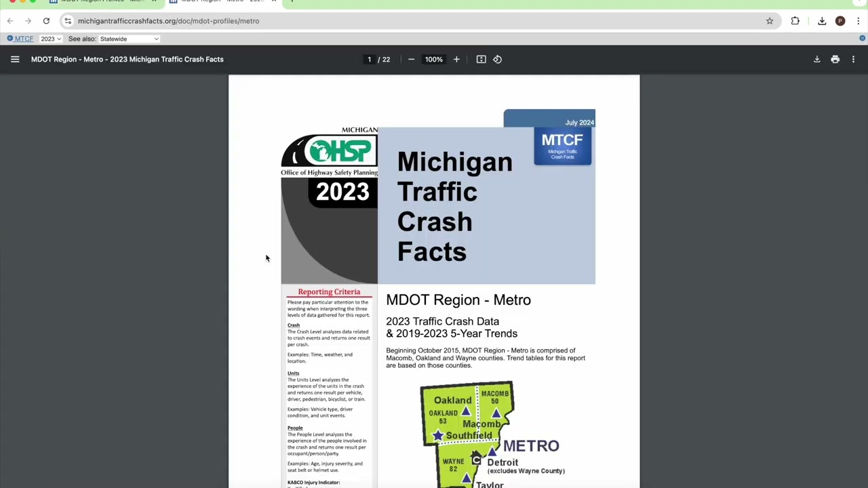Click the PDF title in viewer toolbar
The height and width of the screenshot is (488, 868).
[x=127, y=60]
